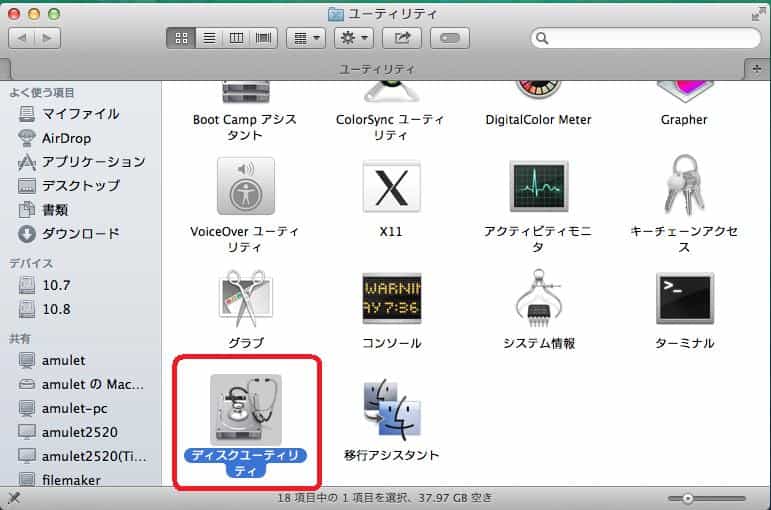Click the Share toolbar button
This screenshot has width=771, height=510.
402,38
